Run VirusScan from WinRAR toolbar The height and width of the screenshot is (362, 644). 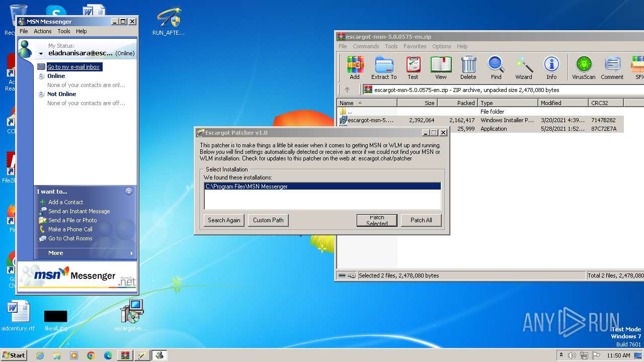coord(584,67)
